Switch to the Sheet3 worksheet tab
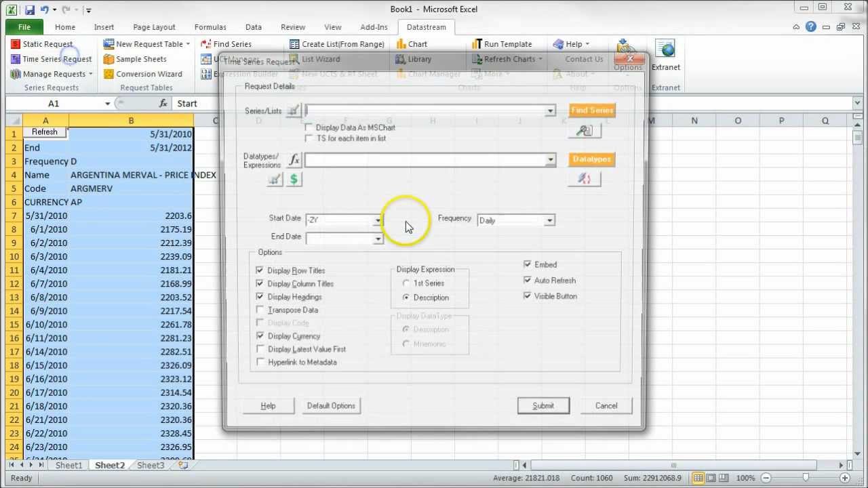 click(x=151, y=466)
